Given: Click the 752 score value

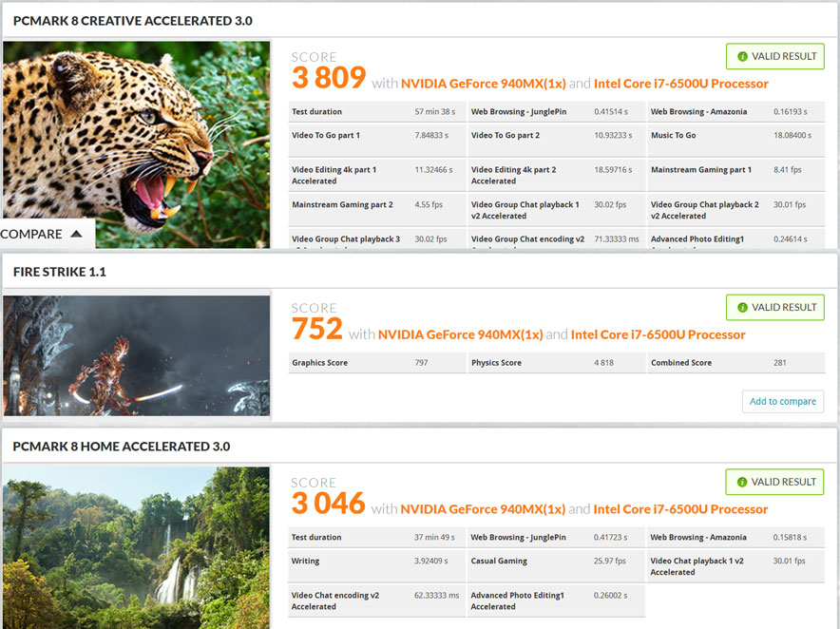Looking at the screenshot, I should [x=317, y=329].
